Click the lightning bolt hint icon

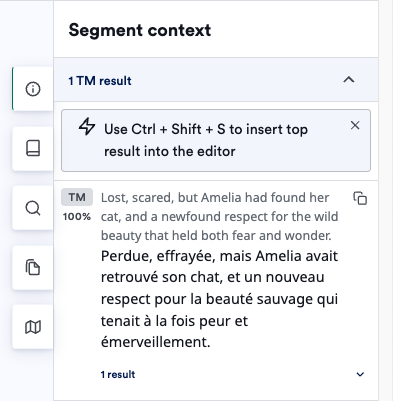pos(87,126)
